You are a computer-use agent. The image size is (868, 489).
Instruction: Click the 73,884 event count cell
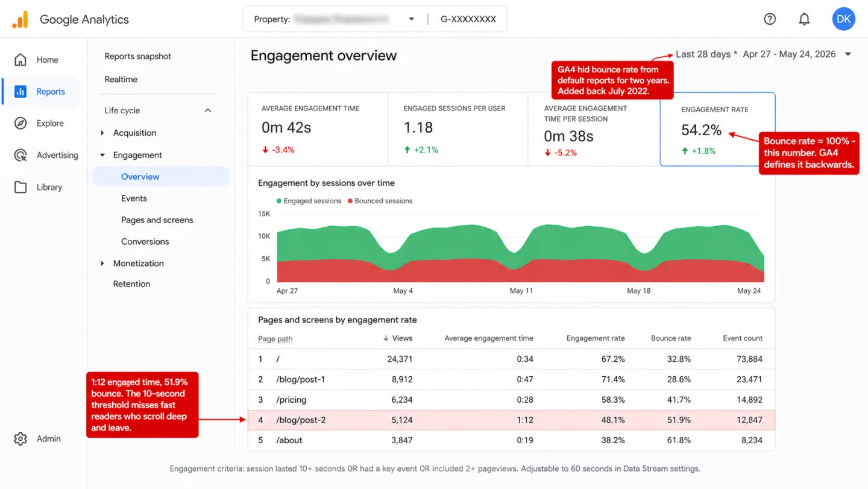749,359
